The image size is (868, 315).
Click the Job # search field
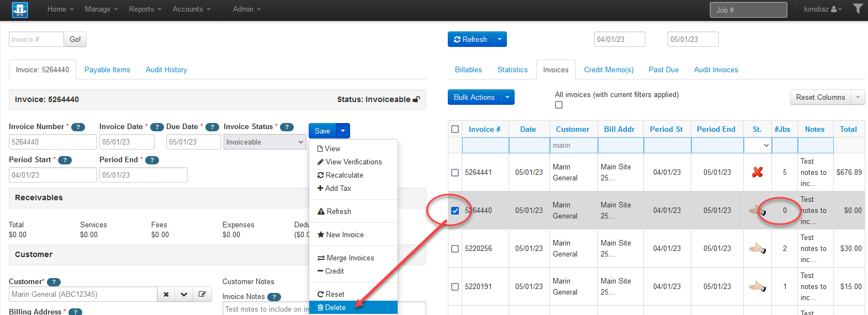click(749, 10)
